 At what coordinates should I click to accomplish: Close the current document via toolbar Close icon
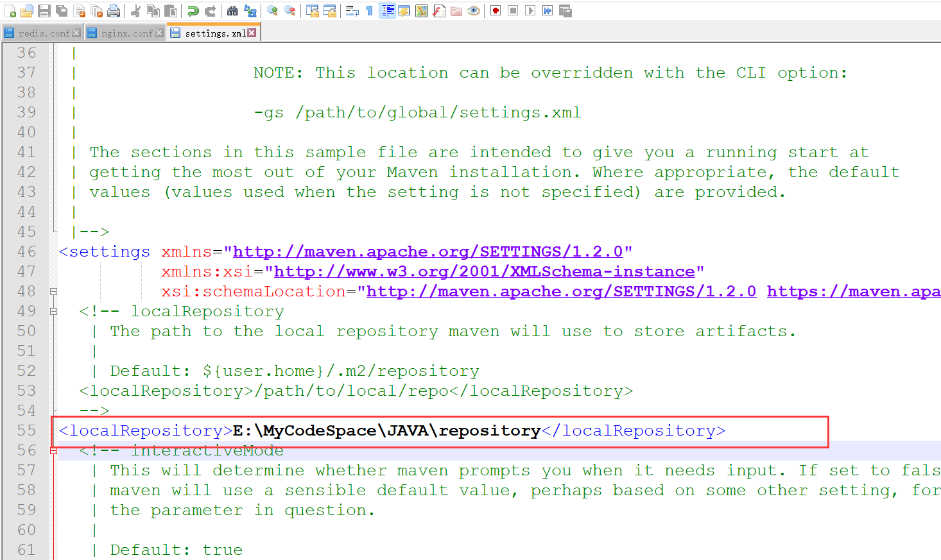click(79, 11)
